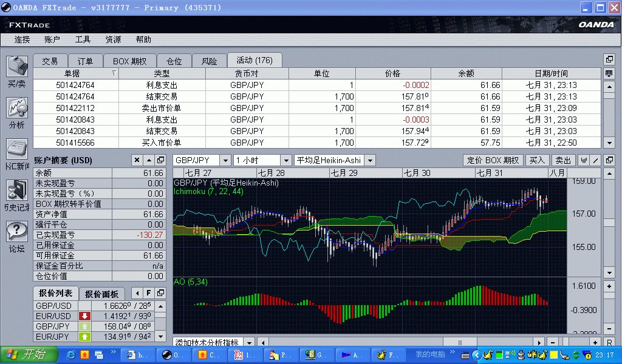Click the chart's horizontal scrollbar thumb
The image size is (622, 364).
(459, 343)
